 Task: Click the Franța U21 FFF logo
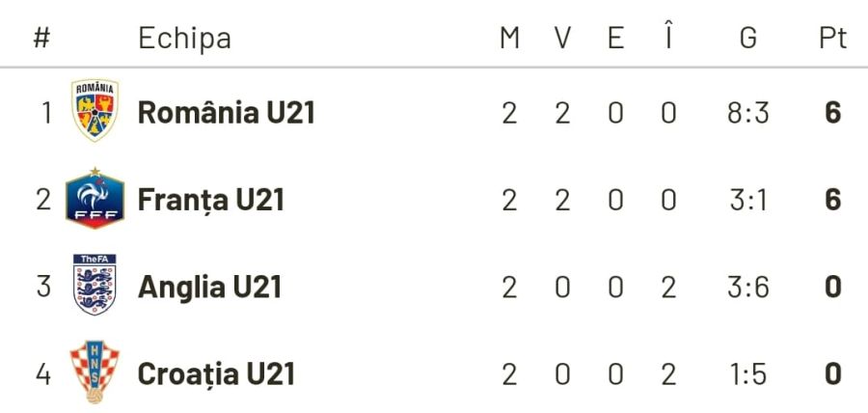(95, 199)
